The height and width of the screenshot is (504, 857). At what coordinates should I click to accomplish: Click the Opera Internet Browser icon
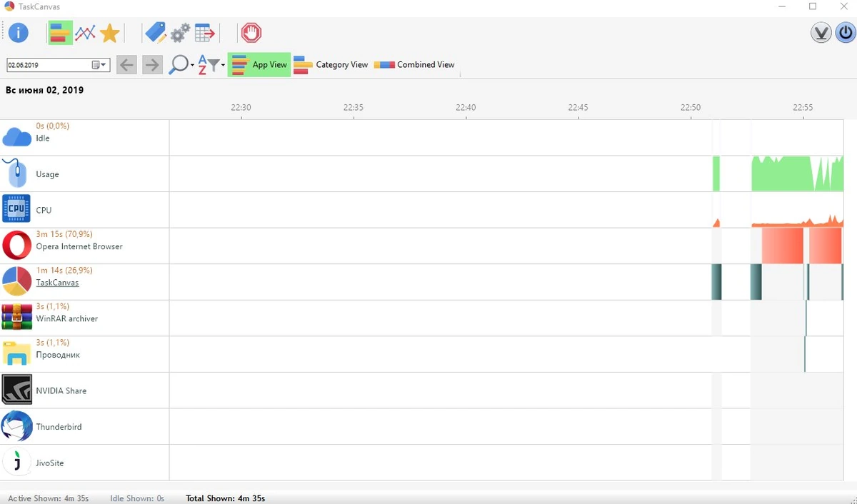[x=16, y=246]
